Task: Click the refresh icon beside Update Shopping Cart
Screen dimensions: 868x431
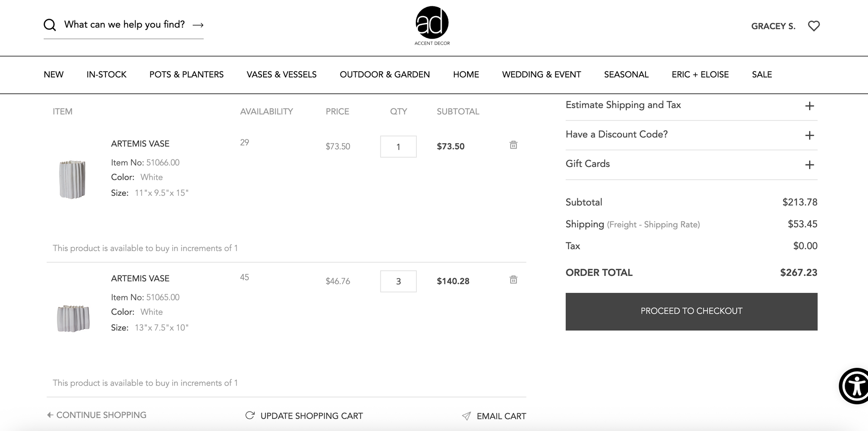Action: coord(250,415)
